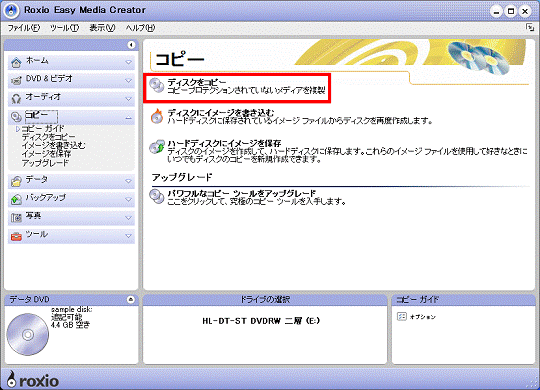Click the sample disk: label text

click(x=71, y=309)
